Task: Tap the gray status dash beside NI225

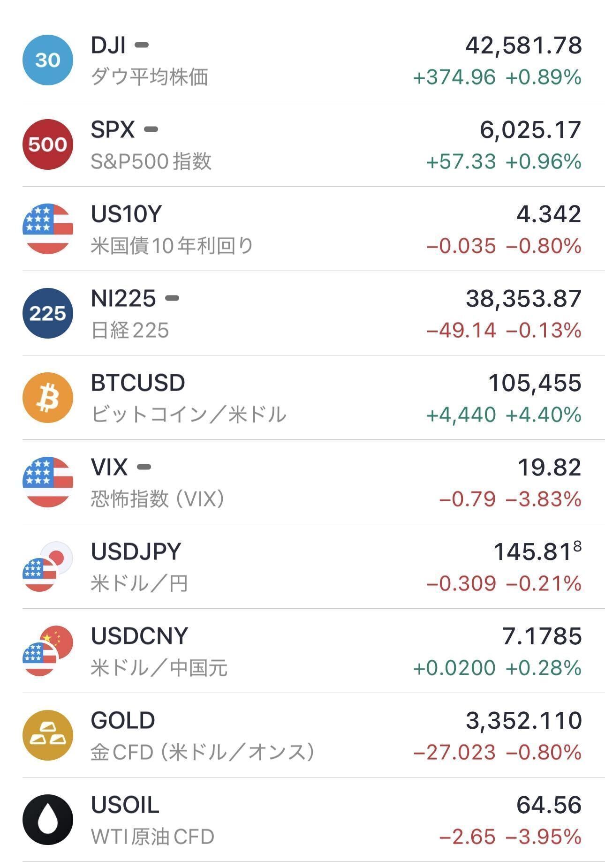Action: tap(172, 298)
